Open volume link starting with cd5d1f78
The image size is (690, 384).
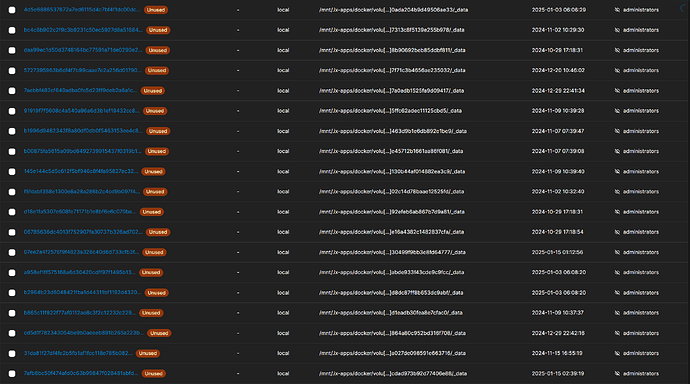coord(84,333)
